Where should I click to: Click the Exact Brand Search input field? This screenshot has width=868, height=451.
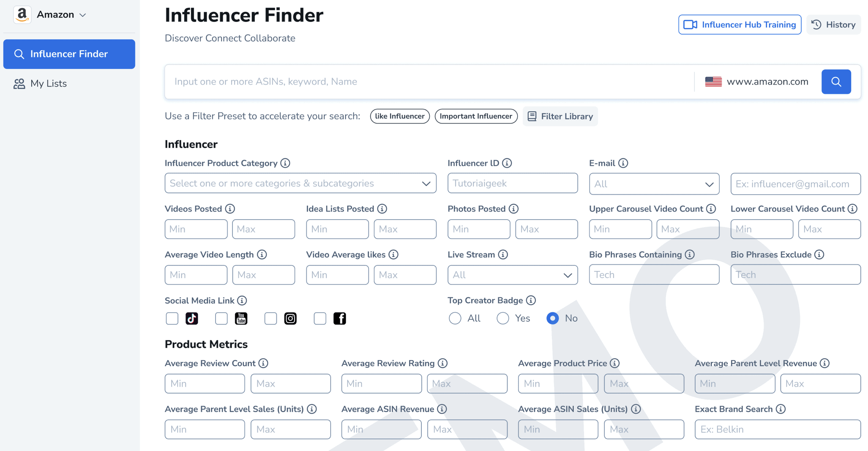[778, 429]
